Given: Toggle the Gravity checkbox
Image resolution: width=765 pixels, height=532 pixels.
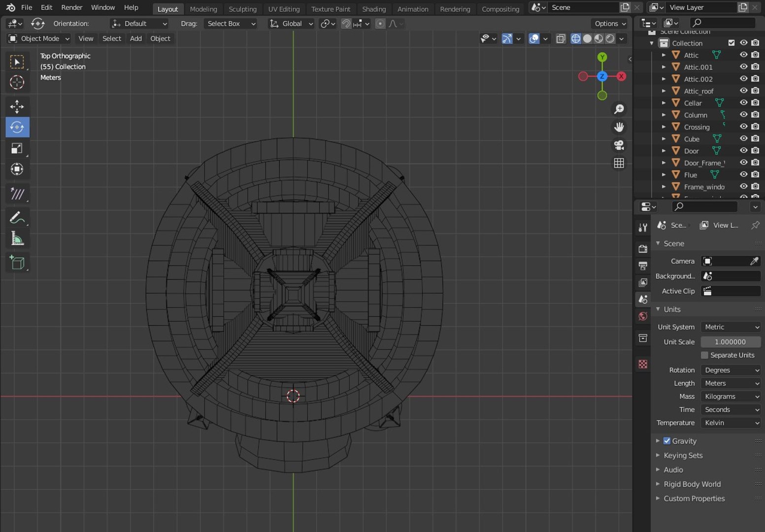Looking at the screenshot, I should [x=666, y=441].
